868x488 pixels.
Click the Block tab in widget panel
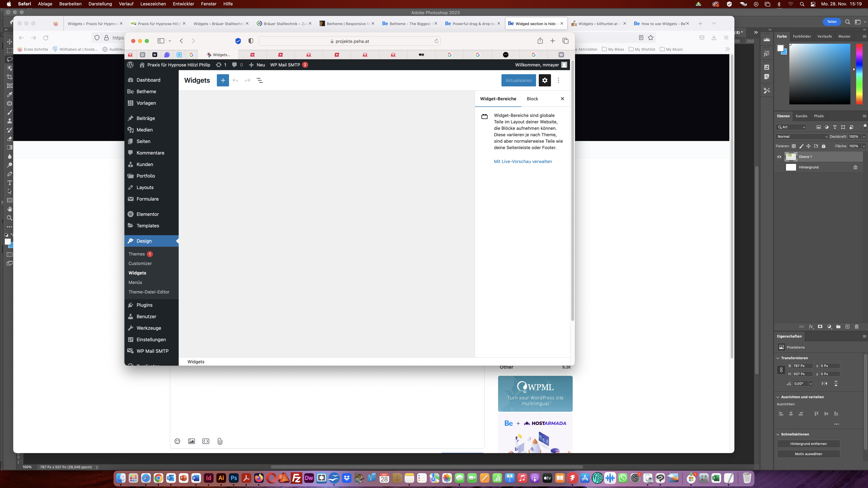pos(532,98)
